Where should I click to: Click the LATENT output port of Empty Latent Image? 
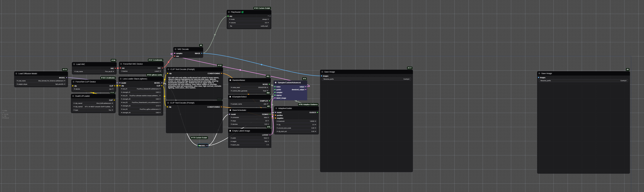click(270, 135)
